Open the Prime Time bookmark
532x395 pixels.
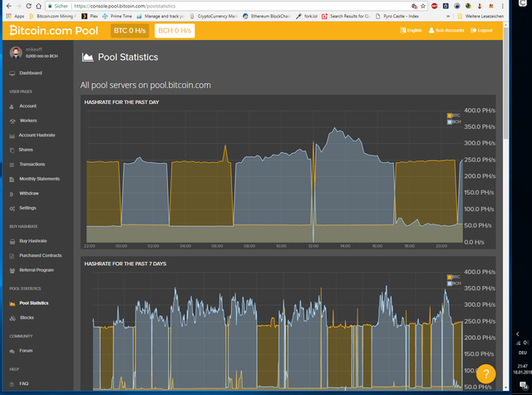coord(117,16)
